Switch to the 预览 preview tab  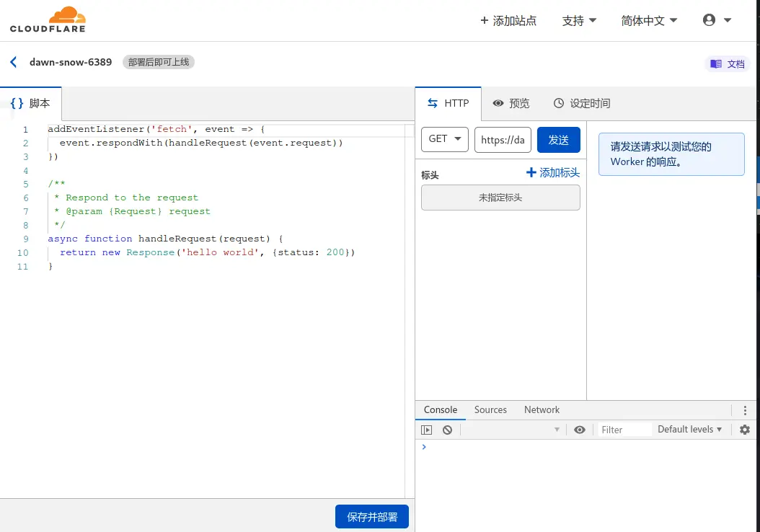(511, 103)
